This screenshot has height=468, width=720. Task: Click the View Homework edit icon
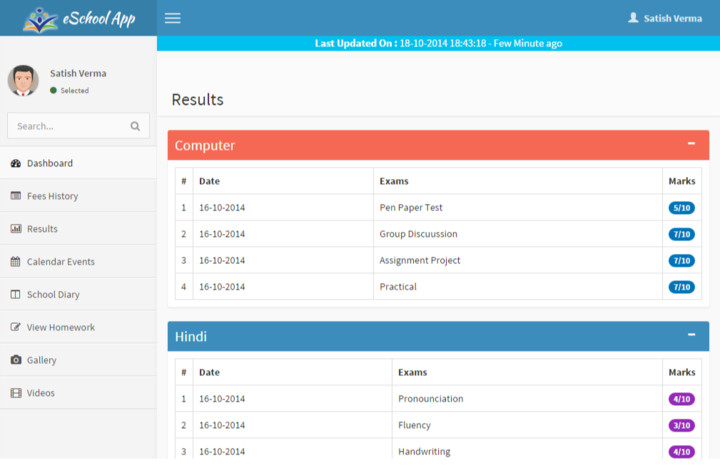click(16, 327)
